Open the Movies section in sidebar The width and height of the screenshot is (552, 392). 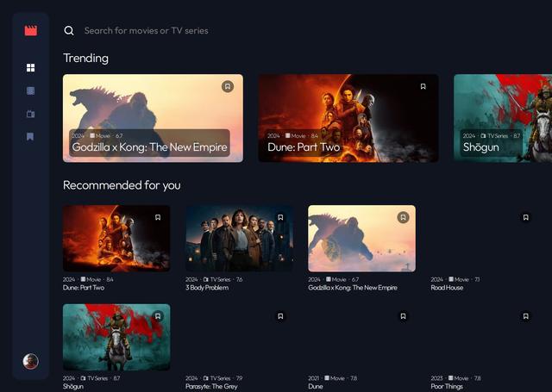[x=30, y=90]
